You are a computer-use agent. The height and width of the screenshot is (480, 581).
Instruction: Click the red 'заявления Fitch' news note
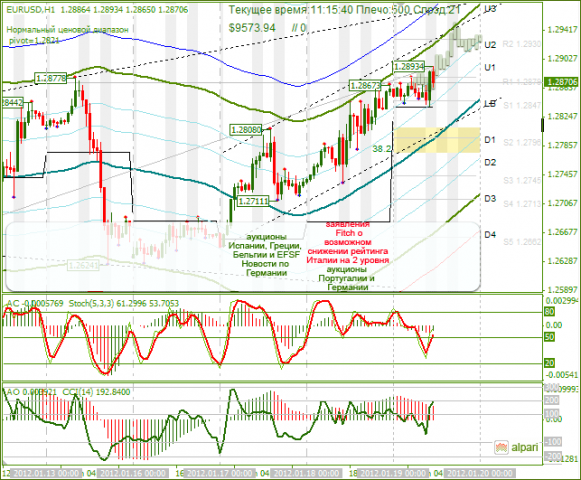pos(348,242)
